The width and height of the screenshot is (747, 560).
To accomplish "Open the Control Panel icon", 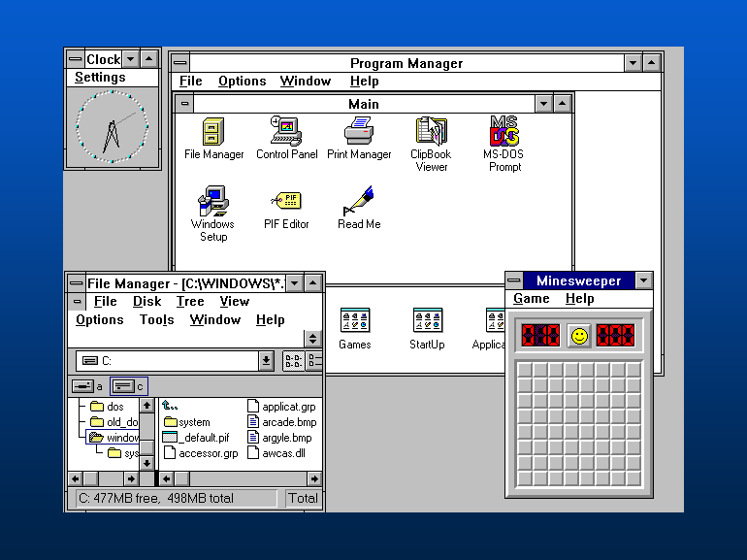I will tap(286, 138).
